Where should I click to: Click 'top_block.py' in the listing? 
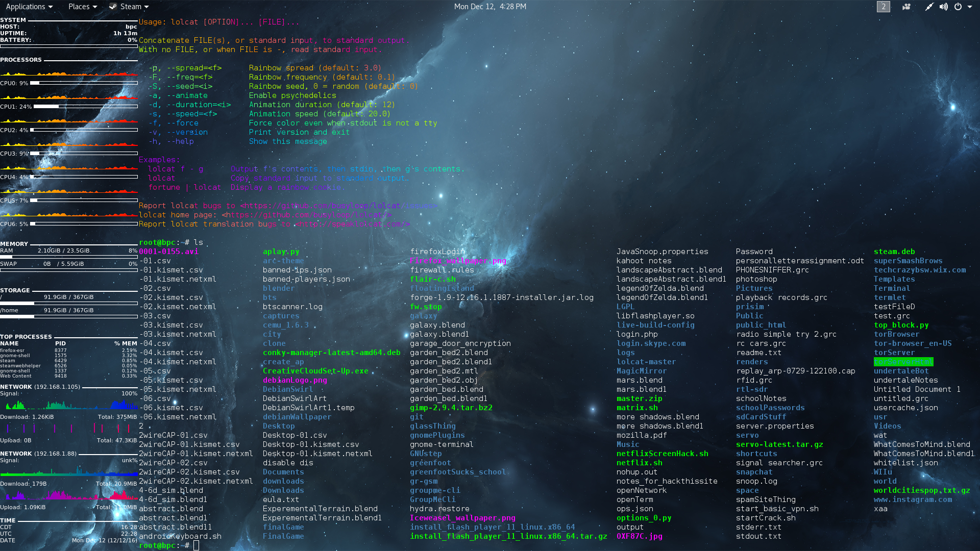901,325
